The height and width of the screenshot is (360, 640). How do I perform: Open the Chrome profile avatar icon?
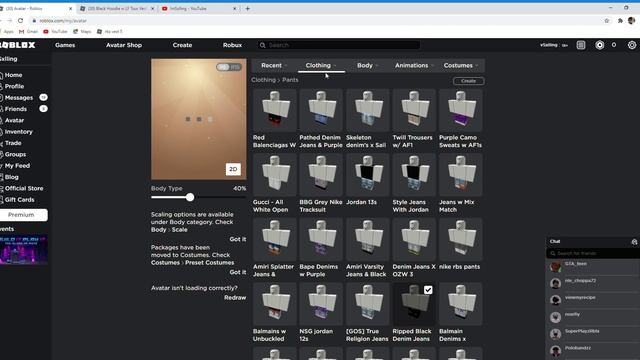pos(631,20)
